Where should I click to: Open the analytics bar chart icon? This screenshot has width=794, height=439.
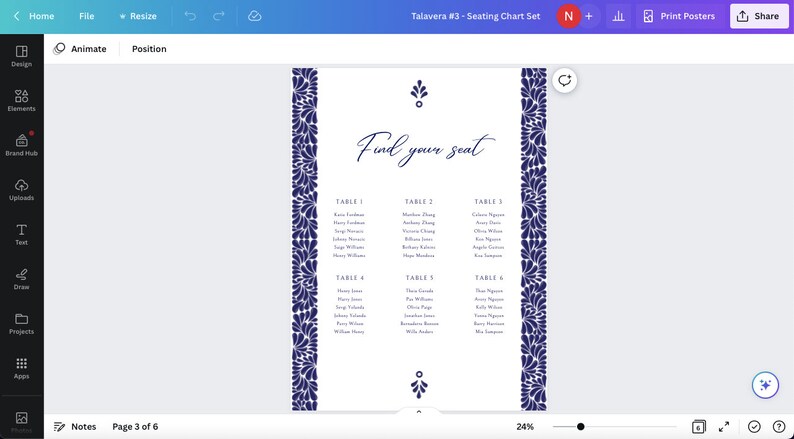[x=618, y=16]
